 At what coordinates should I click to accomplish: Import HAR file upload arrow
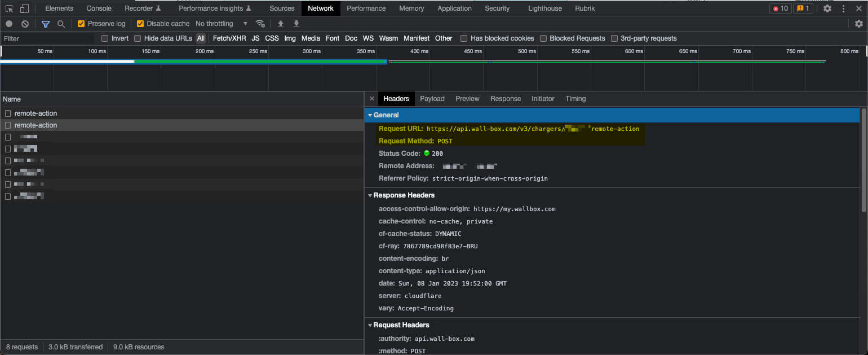click(x=281, y=24)
